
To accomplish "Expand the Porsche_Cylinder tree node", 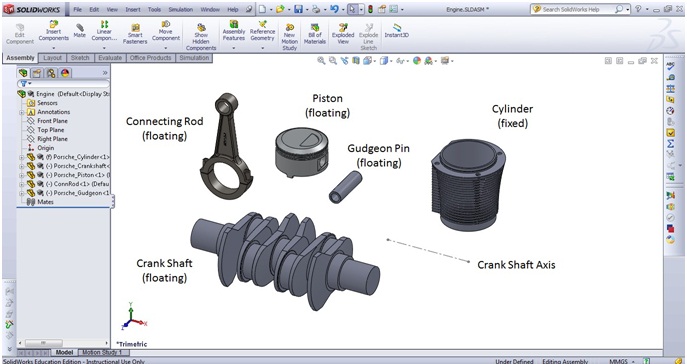I will tap(21, 157).
